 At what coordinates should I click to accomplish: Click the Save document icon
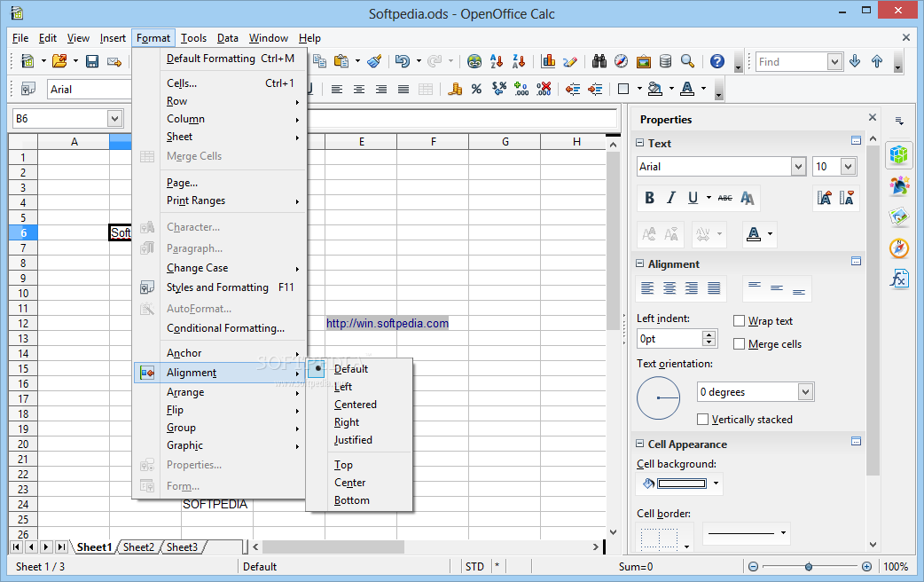(92, 61)
